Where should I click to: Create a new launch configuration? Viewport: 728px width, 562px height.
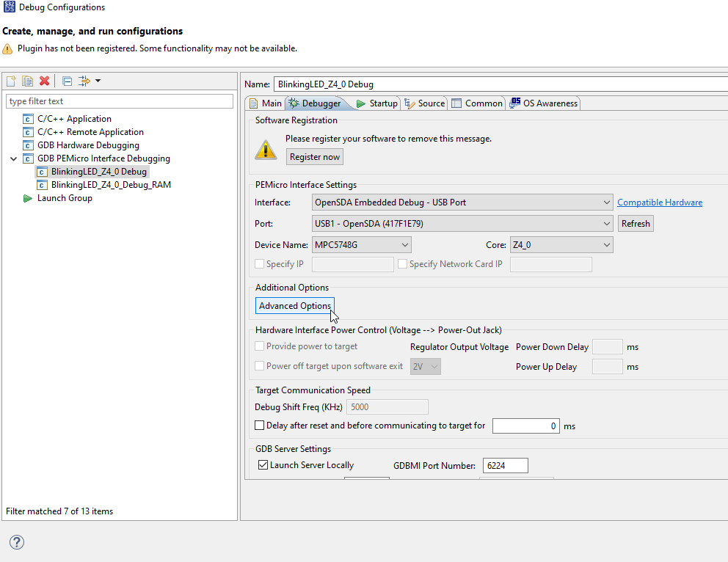click(11, 81)
